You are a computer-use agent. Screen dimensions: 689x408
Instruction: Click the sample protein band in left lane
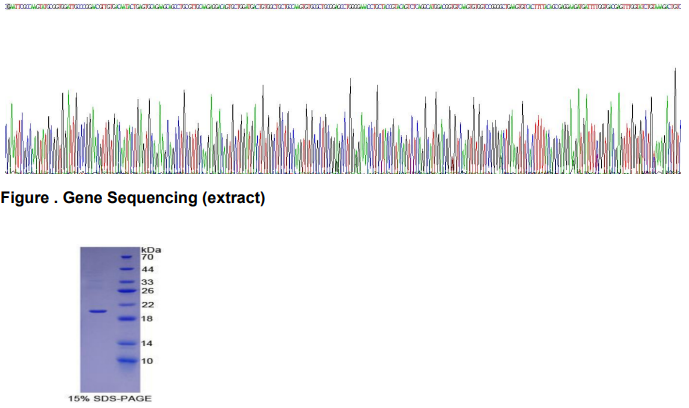pos(97,311)
